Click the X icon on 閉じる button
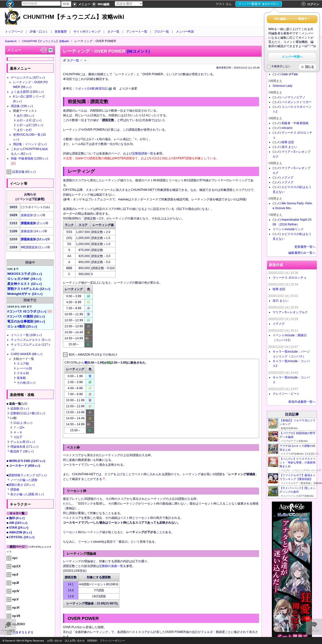 (302, 67)
